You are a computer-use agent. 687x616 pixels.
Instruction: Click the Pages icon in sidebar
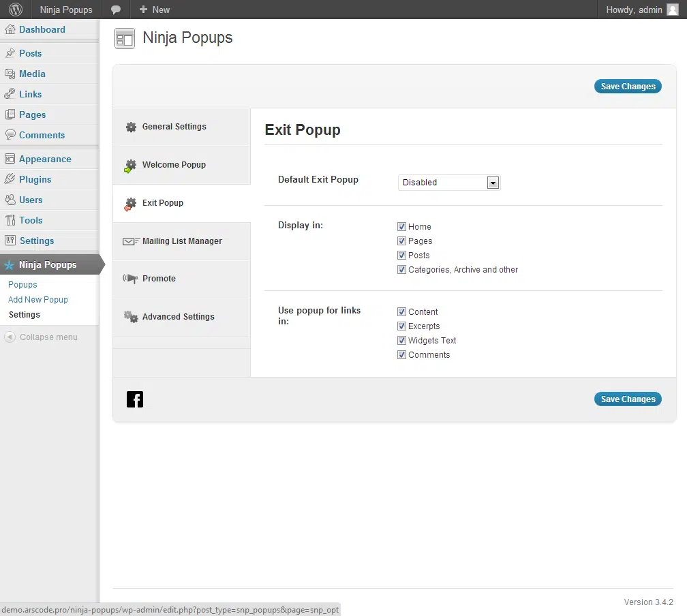click(10, 114)
